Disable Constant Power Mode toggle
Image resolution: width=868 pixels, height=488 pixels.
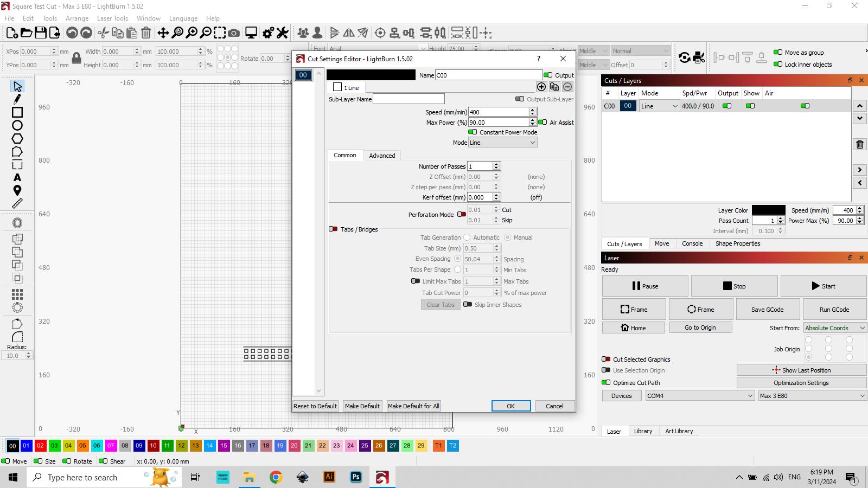click(473, 132)
